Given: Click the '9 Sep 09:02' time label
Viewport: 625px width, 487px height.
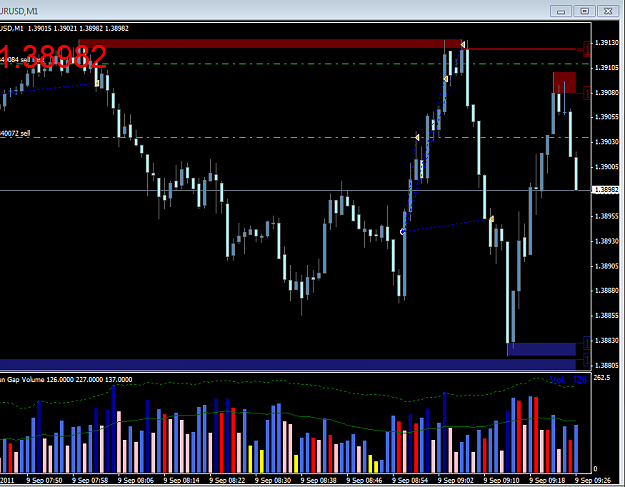Looking at the screenshot, I should pyautogui.click(x=456, y=480).
